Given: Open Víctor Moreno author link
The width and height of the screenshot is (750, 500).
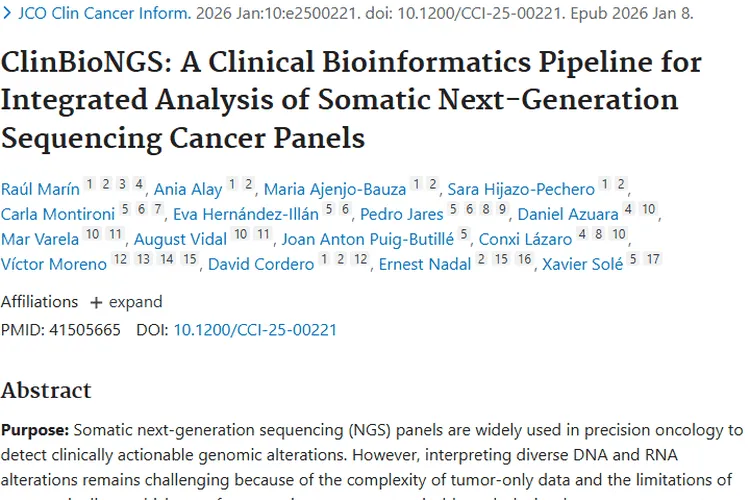Looking at the screenshot, I should tap(53, 264).
